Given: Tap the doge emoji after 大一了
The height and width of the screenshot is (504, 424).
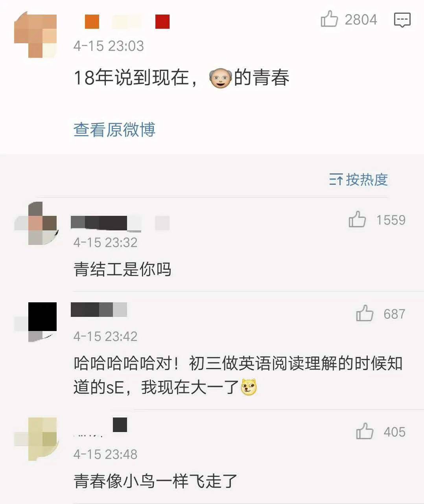Looking at the screenshot, I should pyautogui.click(x=249, y=387).
